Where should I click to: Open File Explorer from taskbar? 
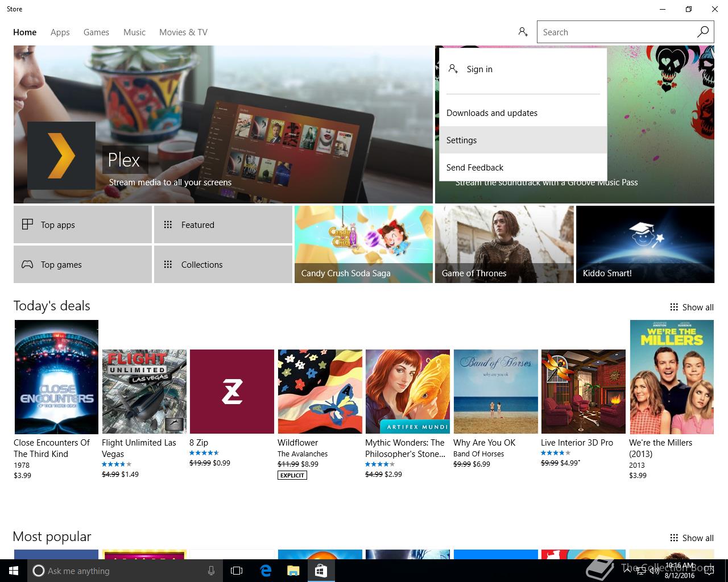tap(293, 571)
